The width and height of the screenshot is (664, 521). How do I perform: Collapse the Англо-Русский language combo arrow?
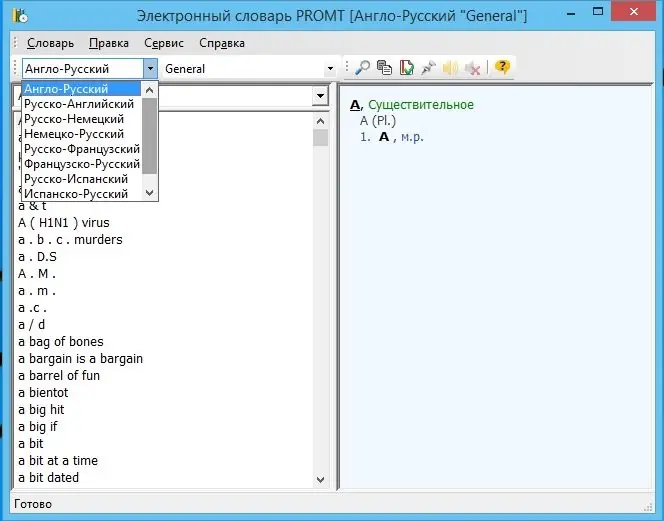tap(150, 69)
